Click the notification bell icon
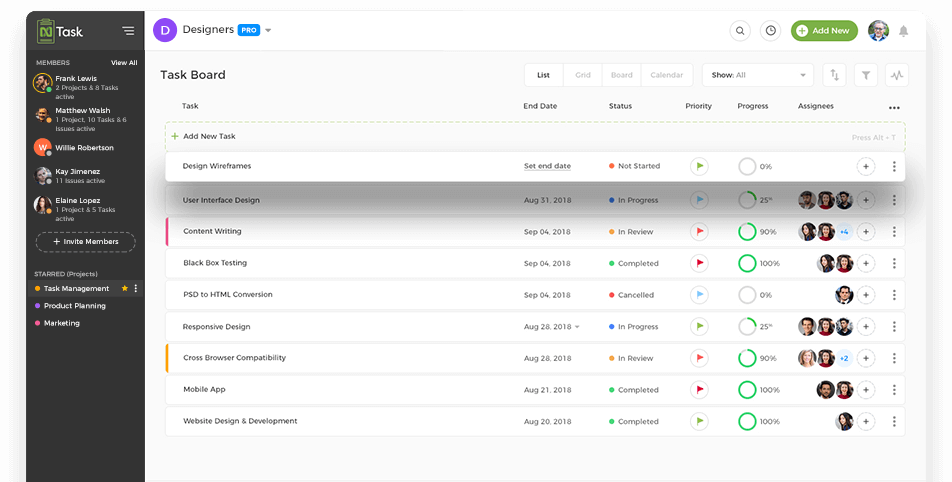This screenshot has height=482, width=952. point(904,31)
